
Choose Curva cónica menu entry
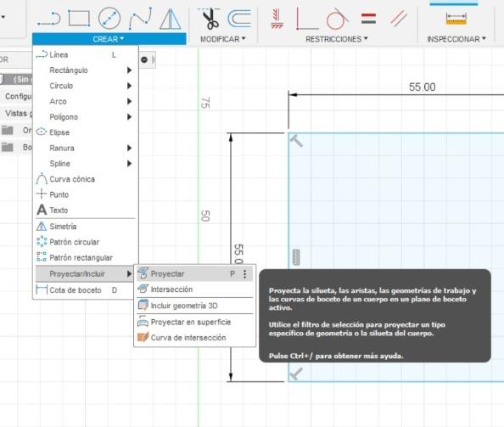coord(86,179)
